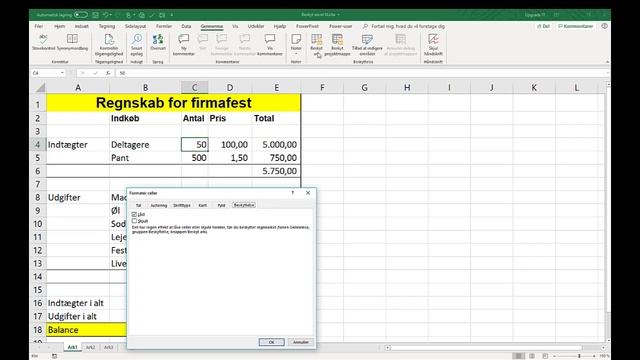640x360 pixels.
Task: Select the Justering tab in dialog
Action: [x=158, y=205]
